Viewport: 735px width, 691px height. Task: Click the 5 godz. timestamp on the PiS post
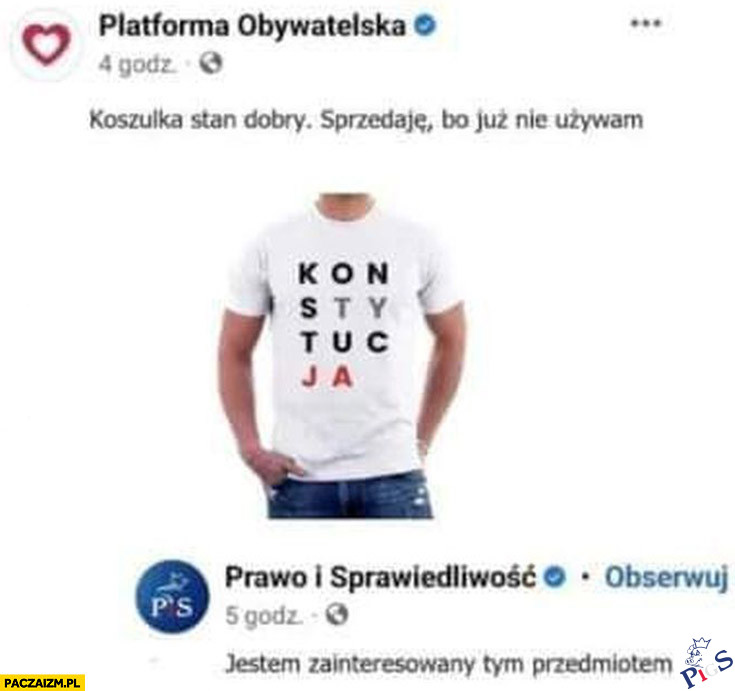click(264, 616)
